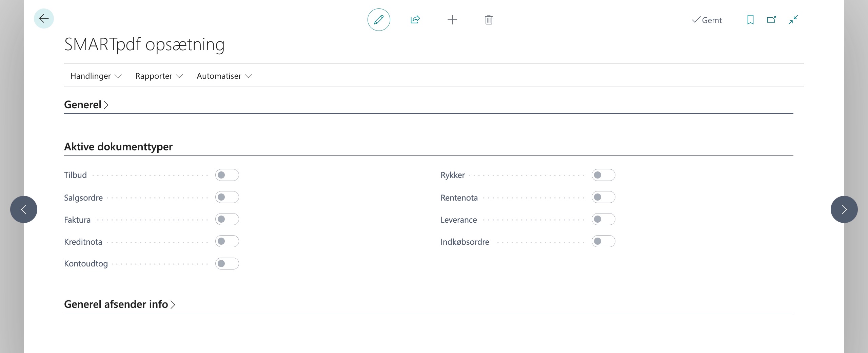
Task: Click the bookmark icon
Action: click(750, 20)
